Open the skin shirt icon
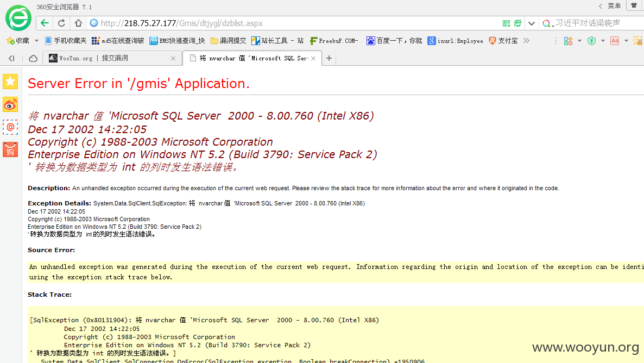Screen dimensions: 644x363 click(634, 5)
